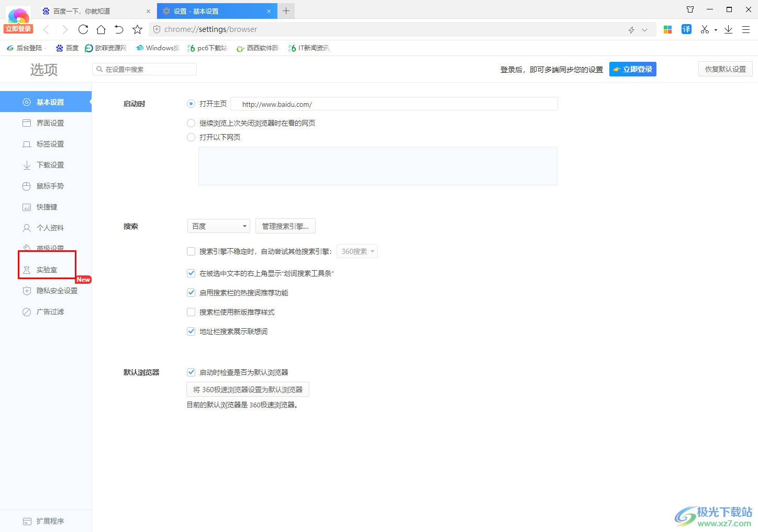The height and width of the screenshot is (532, 758).
Task: Close the 百度一下 tab
Action: click(148, 11)
